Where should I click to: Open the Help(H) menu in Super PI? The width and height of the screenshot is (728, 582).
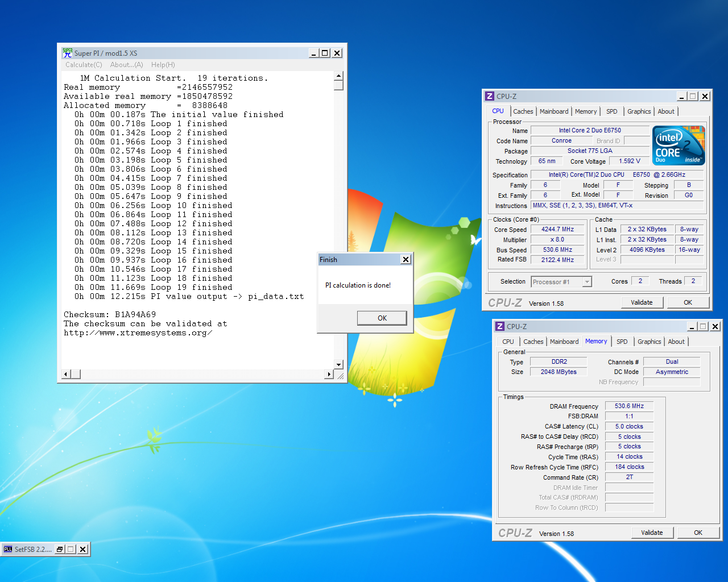pos(163,65)
